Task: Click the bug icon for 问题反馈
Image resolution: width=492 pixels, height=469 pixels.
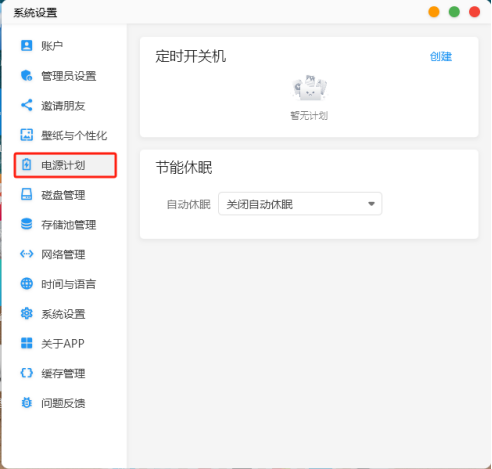Action: point(27,403)
